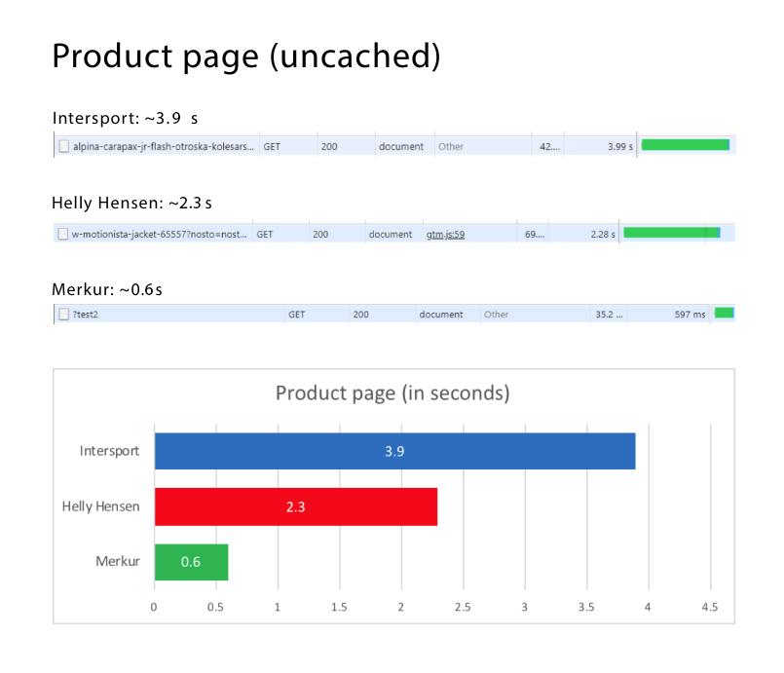Image resolution: width=784 pixels, height=673 pixels.
Task: Click the 69 size value in Helly Hensen row
Action: [535, 234]
